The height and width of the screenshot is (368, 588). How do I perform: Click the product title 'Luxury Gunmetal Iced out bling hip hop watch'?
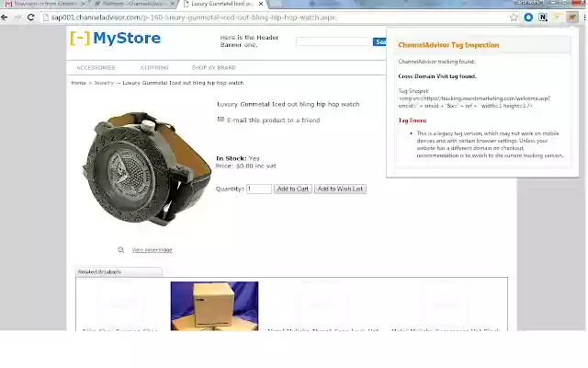[x=288, y=104]
